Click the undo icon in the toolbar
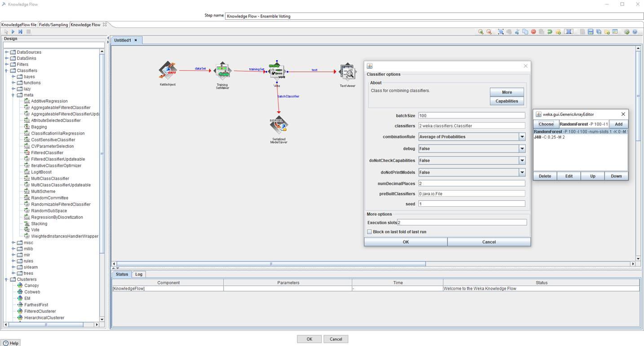Image resolution: width=644 pixels, height=346 pixels. click(x=549, y=31)
